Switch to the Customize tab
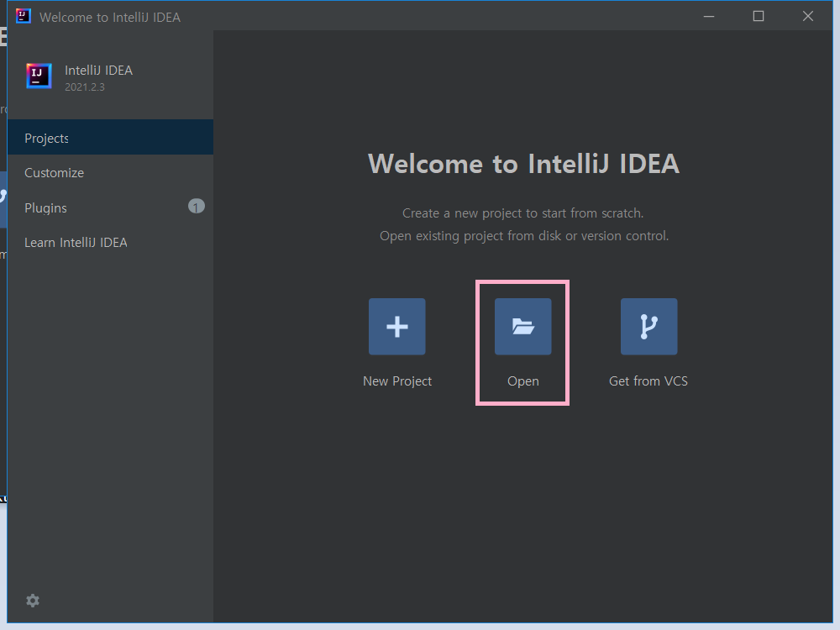840x630 pixels. [x=110, y=172]
